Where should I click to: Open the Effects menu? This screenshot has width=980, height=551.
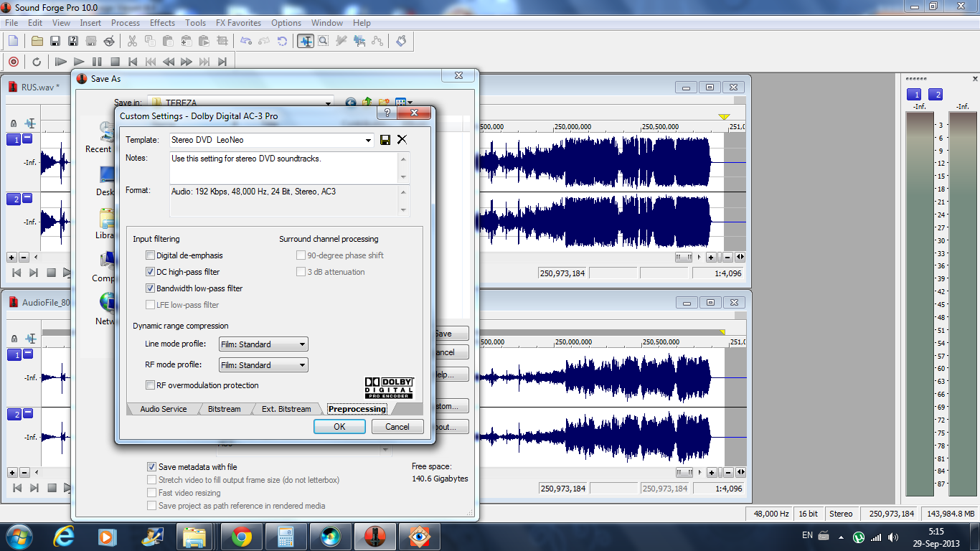(x=162, y=23)
